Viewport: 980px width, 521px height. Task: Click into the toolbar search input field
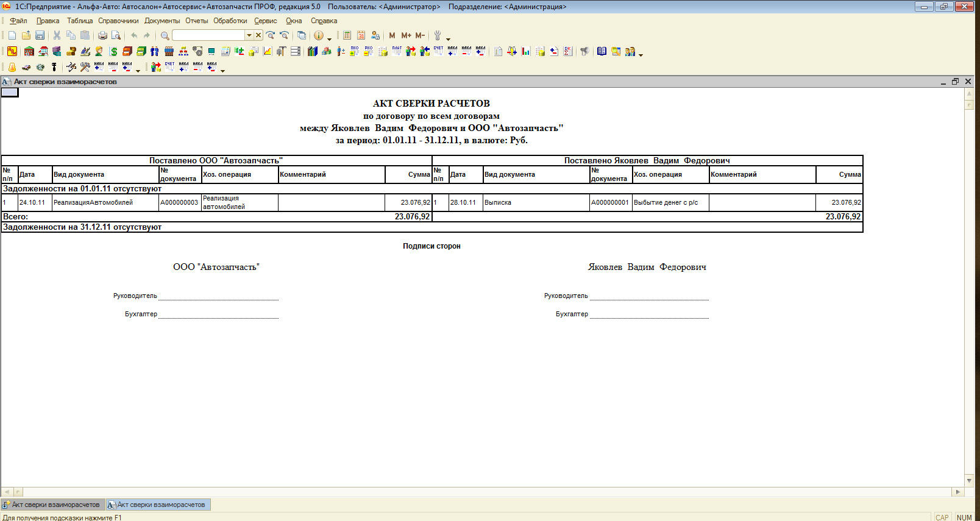(208, 35)
